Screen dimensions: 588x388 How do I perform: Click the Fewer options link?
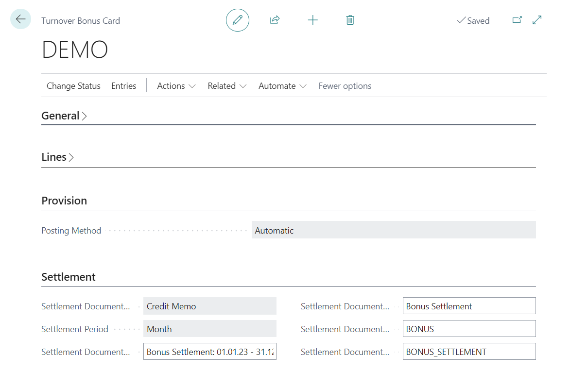[345, 86]
